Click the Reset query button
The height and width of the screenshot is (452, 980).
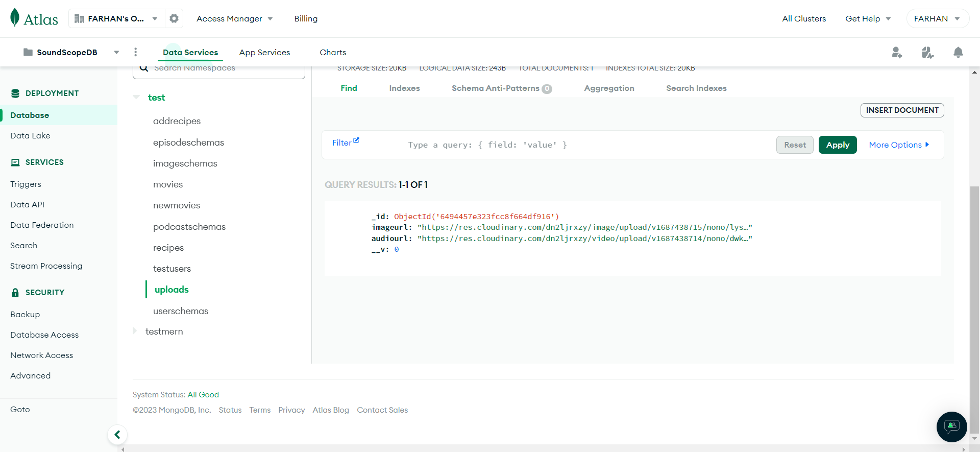click(x=795, y=145)
